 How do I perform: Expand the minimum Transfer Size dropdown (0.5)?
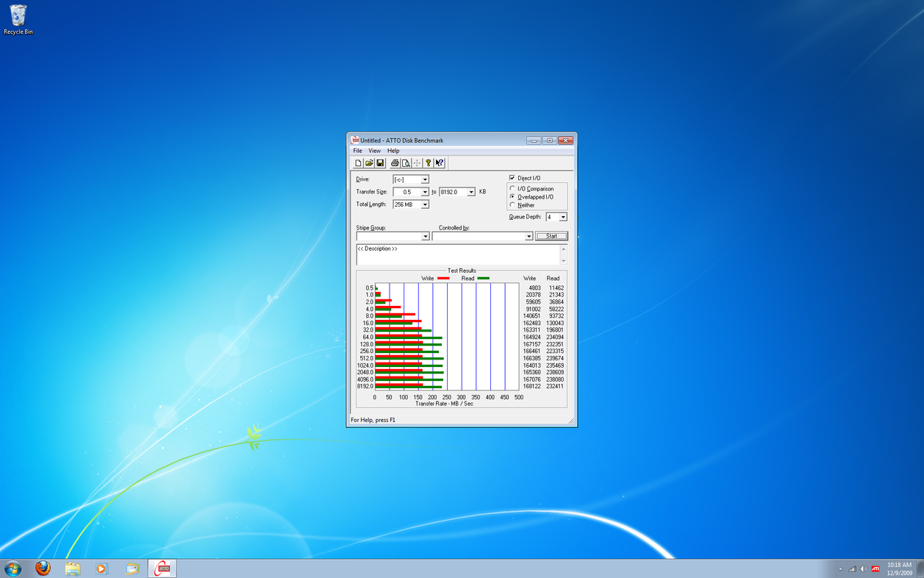425,192
